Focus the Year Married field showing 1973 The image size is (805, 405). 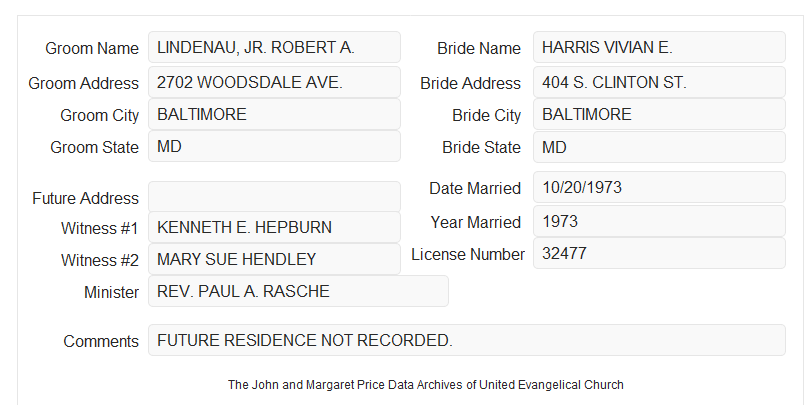click(x=659, y=221)
